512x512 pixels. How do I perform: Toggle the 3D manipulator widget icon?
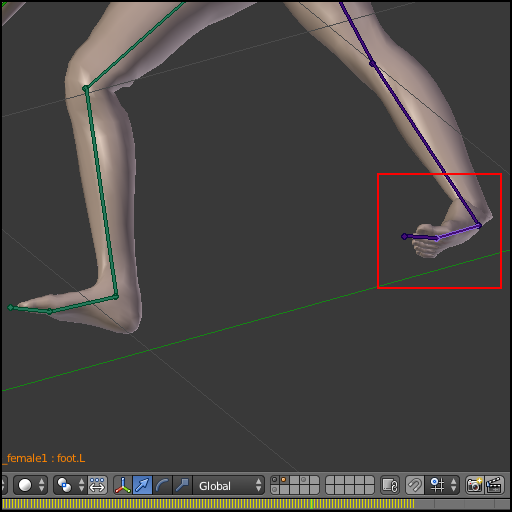[x=123, y=485]
